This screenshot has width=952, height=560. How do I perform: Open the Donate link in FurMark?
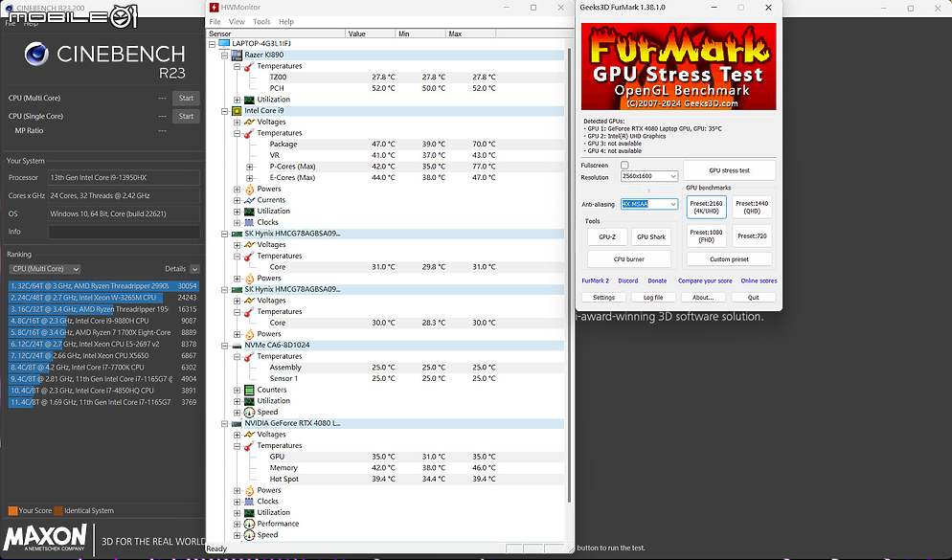coord(657,280)
